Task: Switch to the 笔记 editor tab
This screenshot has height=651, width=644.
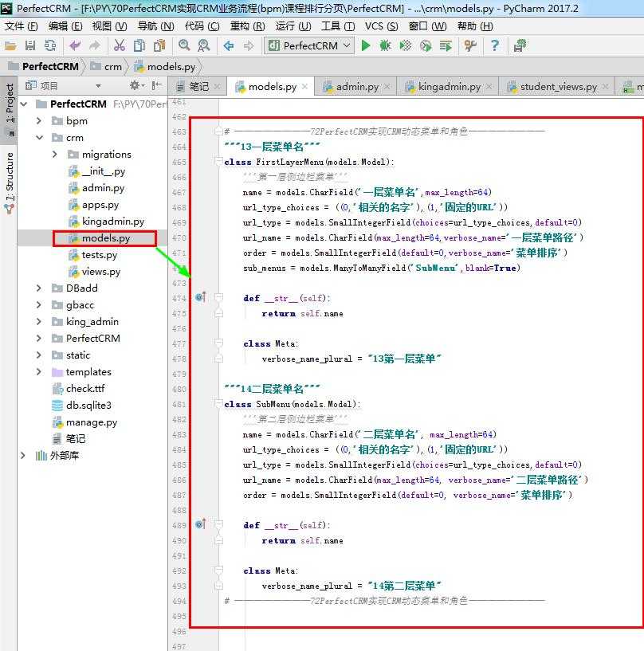Action: 198,87
